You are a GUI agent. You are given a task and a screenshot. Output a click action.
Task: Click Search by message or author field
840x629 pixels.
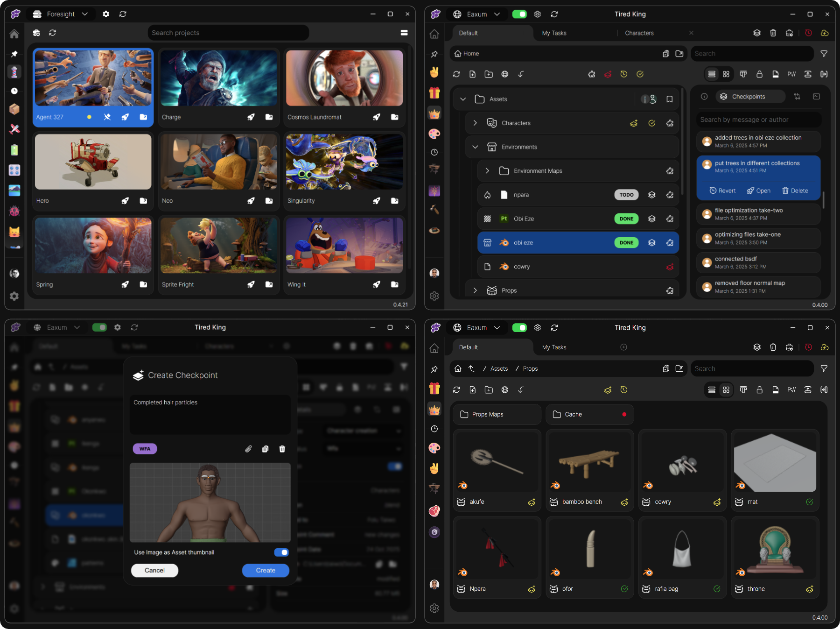(x=759, y=120)
